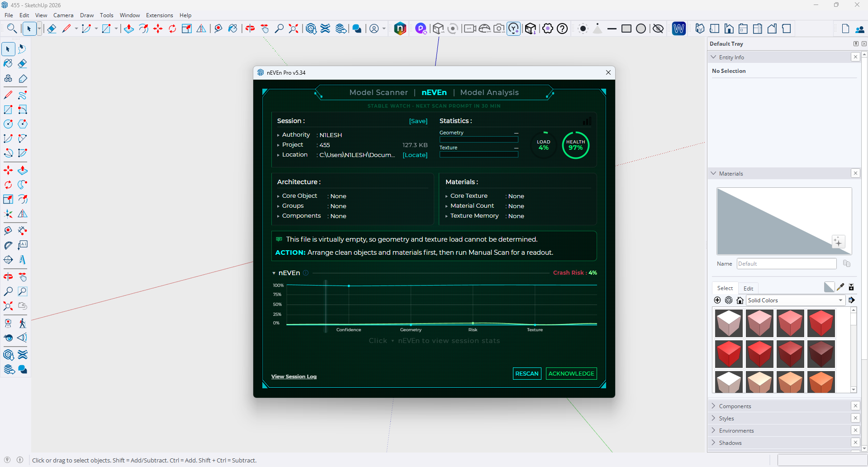868x467 pixels.
Task: Switch to Edit tab in Materials
Action: click(x=749, y=288)
